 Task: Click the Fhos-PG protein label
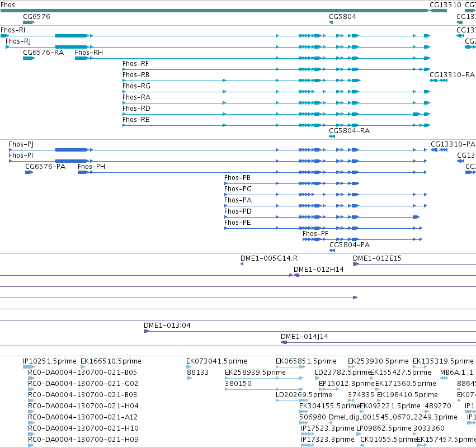click(x=238, y=189)
